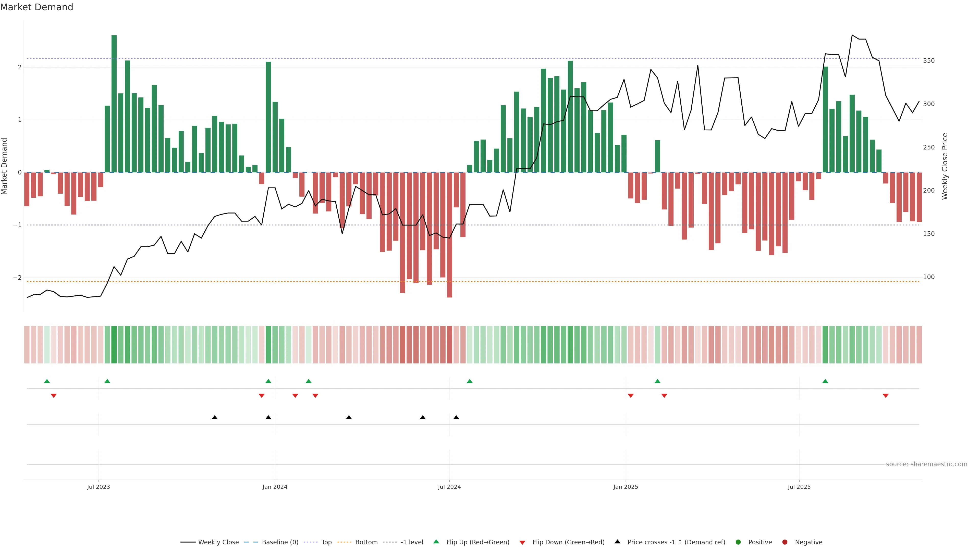This screenshot has width=980, height=551.
Task: Click the Market Demand chart title
Action: coord(36,7)
